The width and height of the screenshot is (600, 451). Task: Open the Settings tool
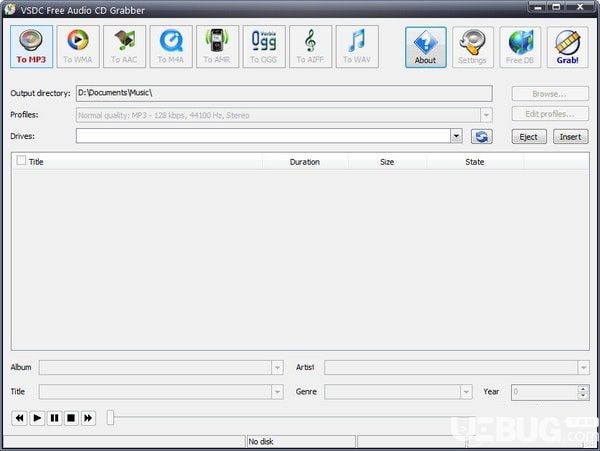coord(473,47)
